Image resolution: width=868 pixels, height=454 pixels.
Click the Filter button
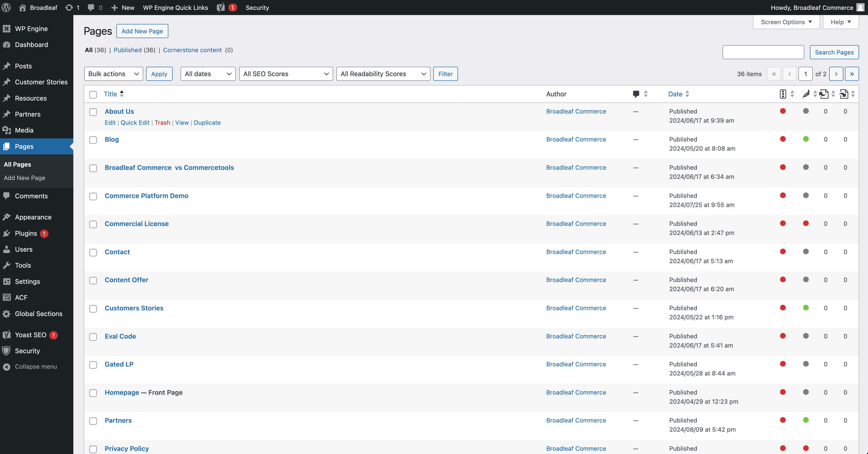coord(445,74)
